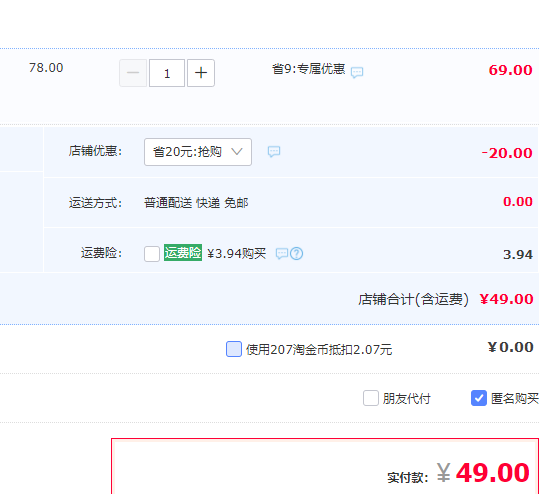Enable using 207 淘金币 deduction checkbox

(234, 349)
